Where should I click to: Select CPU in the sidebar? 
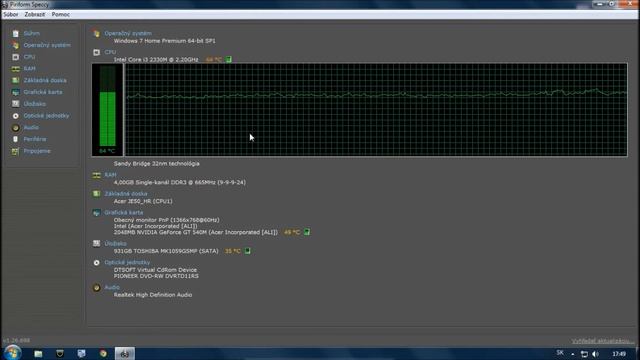(29, 57)
